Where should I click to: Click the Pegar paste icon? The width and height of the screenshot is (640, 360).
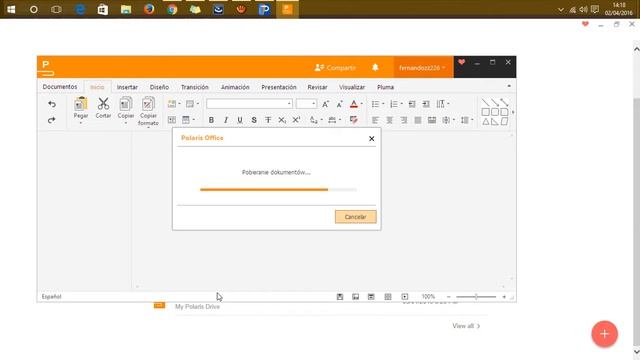pyautogui.click(x=81, y=104)
